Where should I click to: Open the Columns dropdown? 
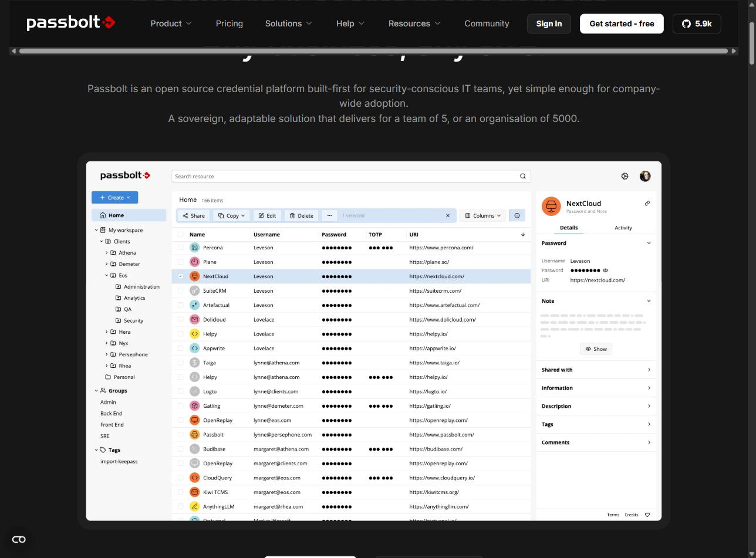coord(482,215)
